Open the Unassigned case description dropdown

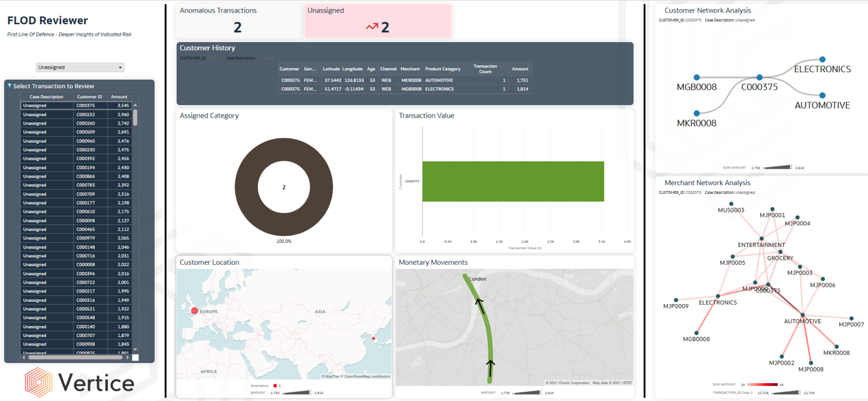point(80,67)
